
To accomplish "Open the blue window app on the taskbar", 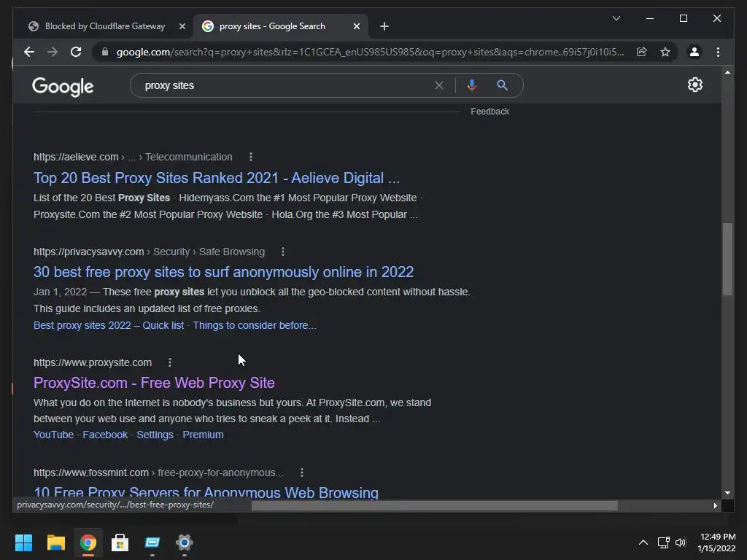I will [152, 542].
